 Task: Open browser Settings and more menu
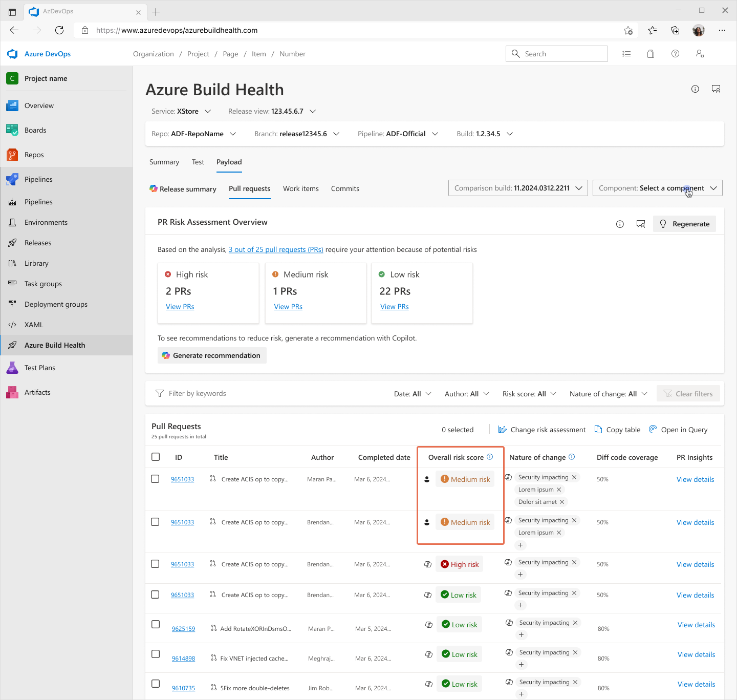[722, 30]
